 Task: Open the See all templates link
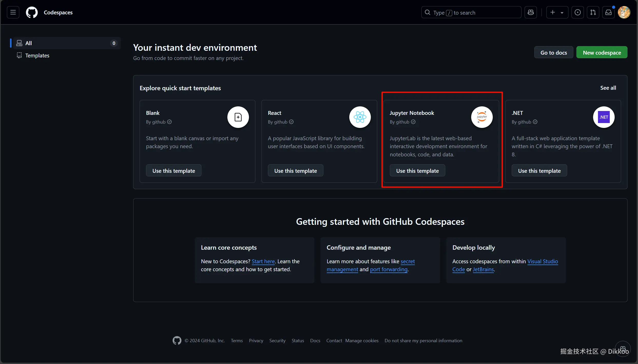(608, 88)
